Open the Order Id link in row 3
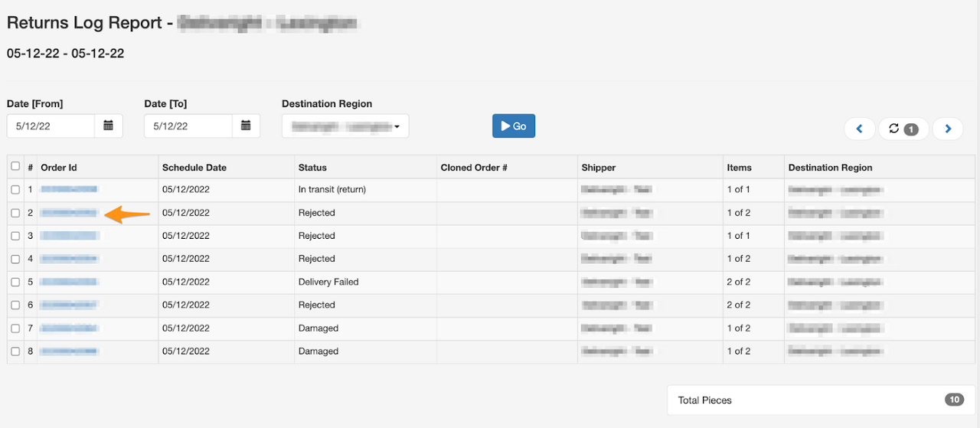The height and width of the screenshot is (428, 980). tap(69, 235)
